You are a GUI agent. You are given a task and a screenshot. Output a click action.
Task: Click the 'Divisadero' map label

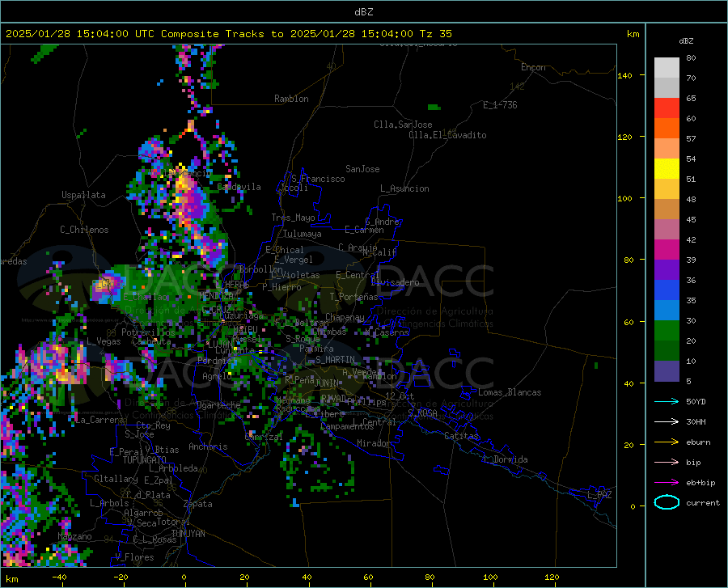(395, 282)
